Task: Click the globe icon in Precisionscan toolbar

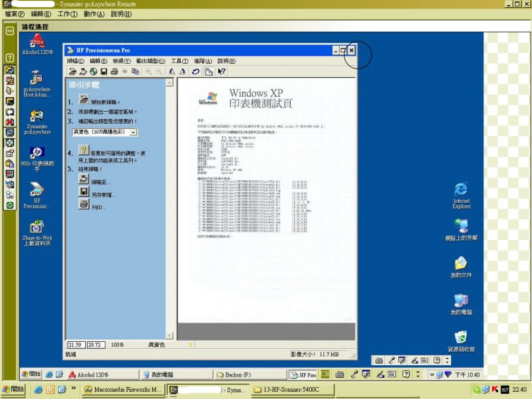Action: click(93, 72)
